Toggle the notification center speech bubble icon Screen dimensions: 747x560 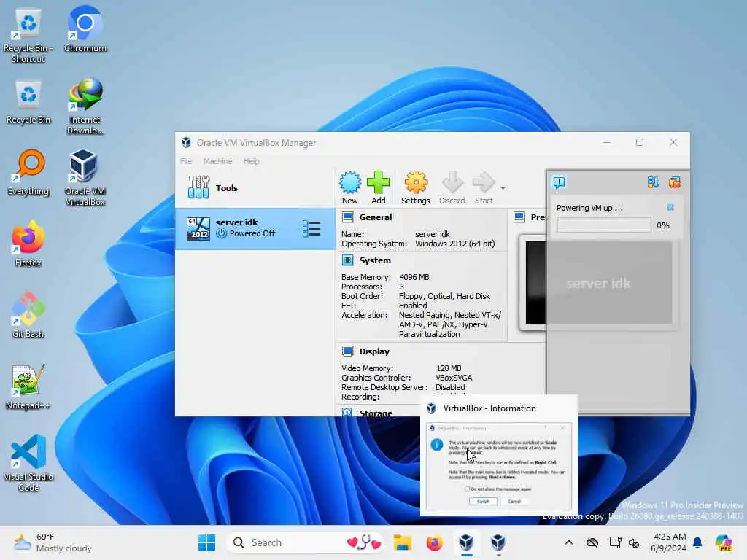point(560,182)
